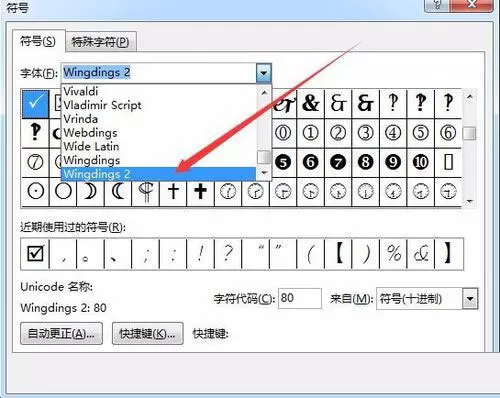Pick circled digit five symbol

[420, 133]
